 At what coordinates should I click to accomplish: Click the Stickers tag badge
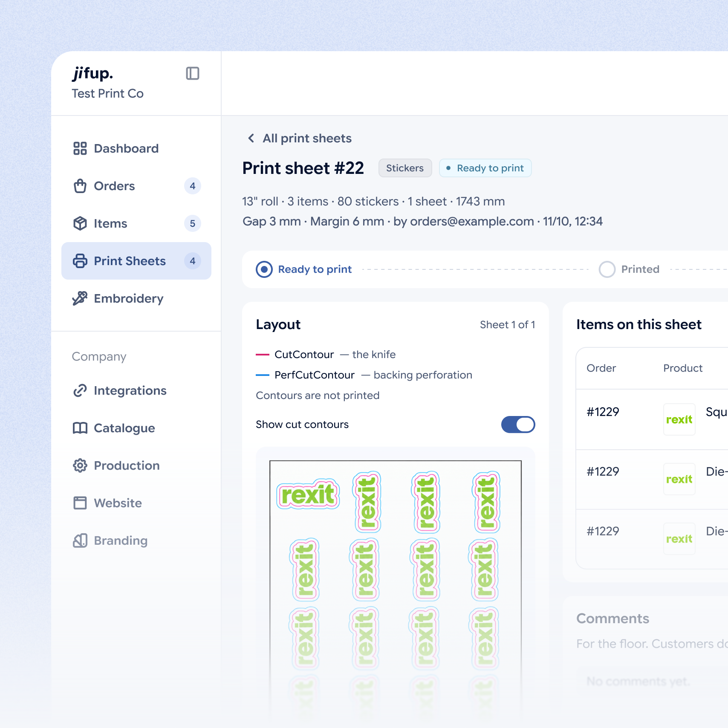click(405, 168)
